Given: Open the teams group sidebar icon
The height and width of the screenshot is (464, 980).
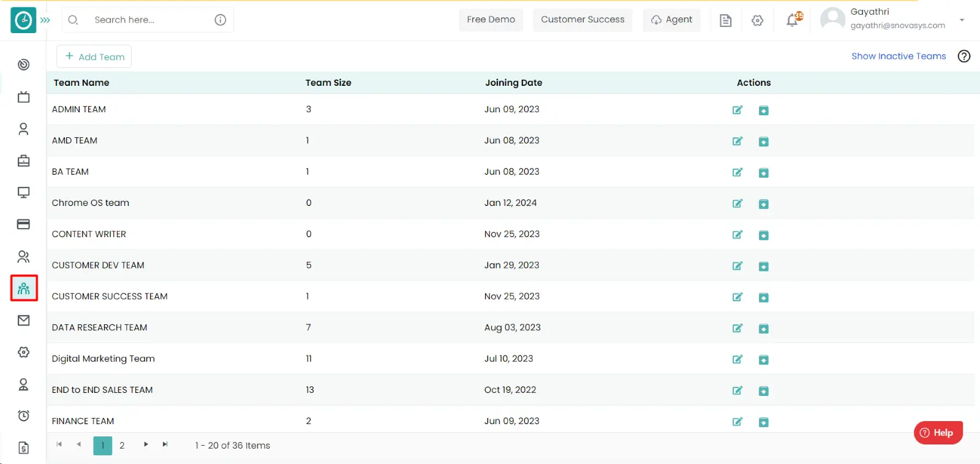Looking at the screenshot, I should 24,288.
